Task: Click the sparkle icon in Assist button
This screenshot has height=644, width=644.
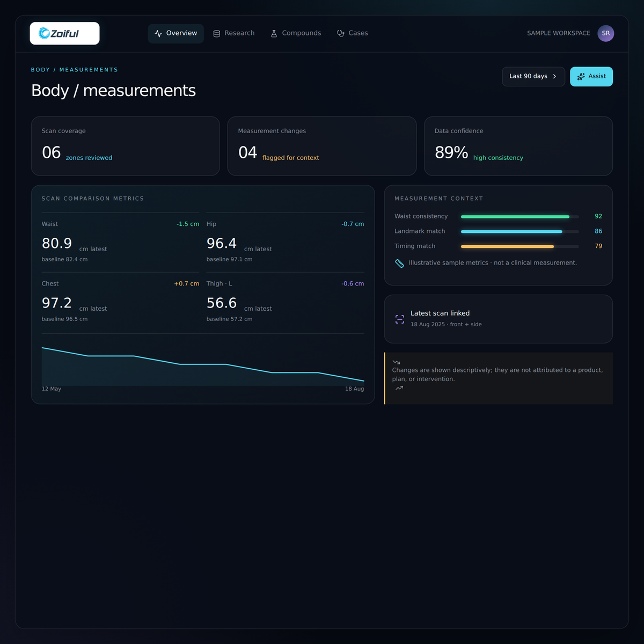Action: click(581, 77)
